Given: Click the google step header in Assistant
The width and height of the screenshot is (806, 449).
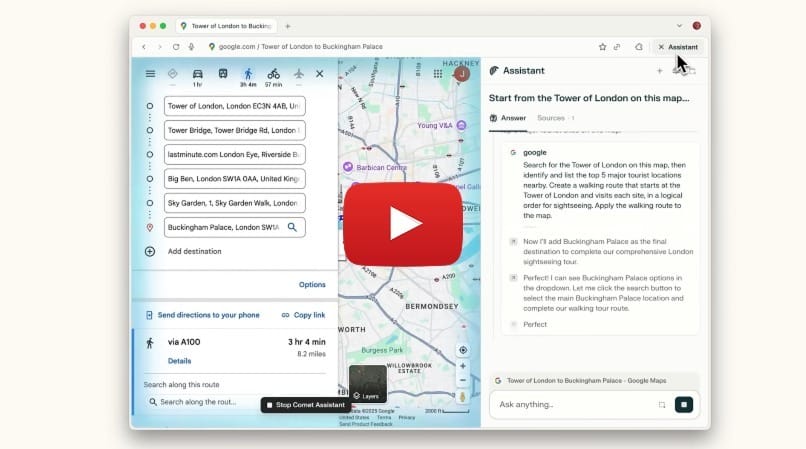Looking at the screenshot, I should click(535, 153).
